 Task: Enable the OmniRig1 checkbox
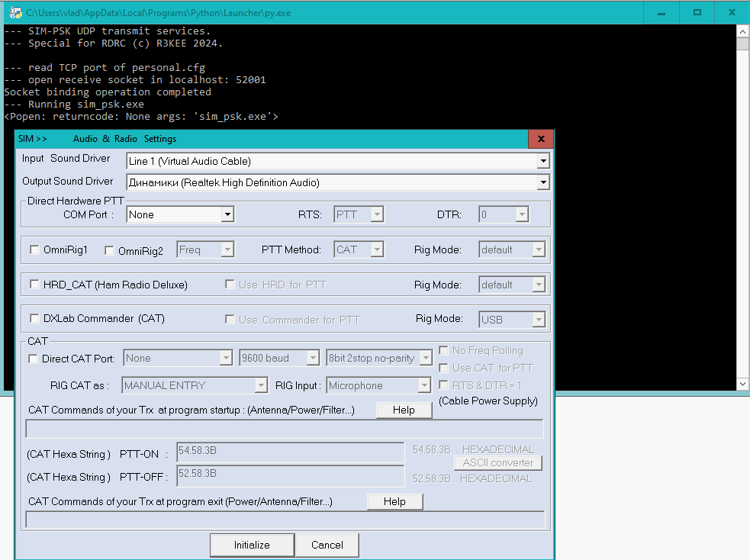coord(34,250)
